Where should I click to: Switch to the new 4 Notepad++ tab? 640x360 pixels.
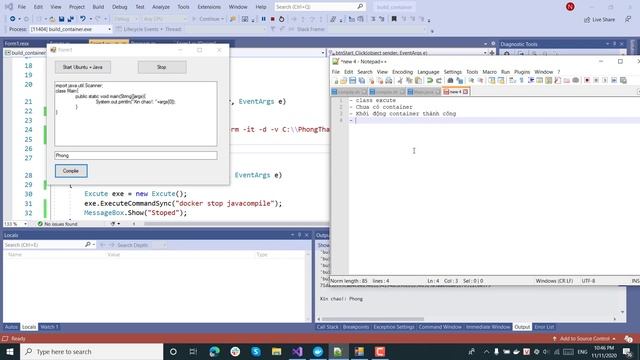tap(455, 92)
